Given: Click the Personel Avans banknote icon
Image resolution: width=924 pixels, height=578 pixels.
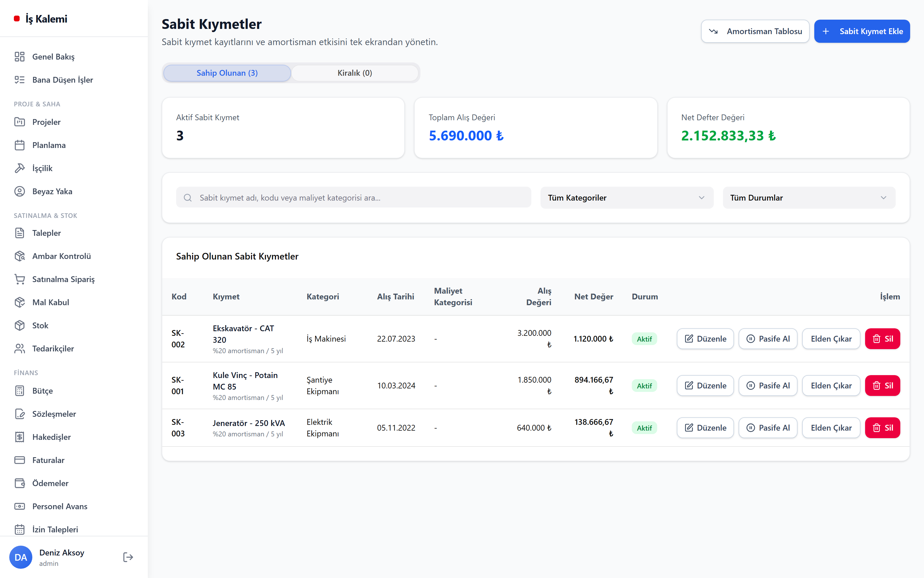Looking at the screenshot, I should [x=19, y=506].
